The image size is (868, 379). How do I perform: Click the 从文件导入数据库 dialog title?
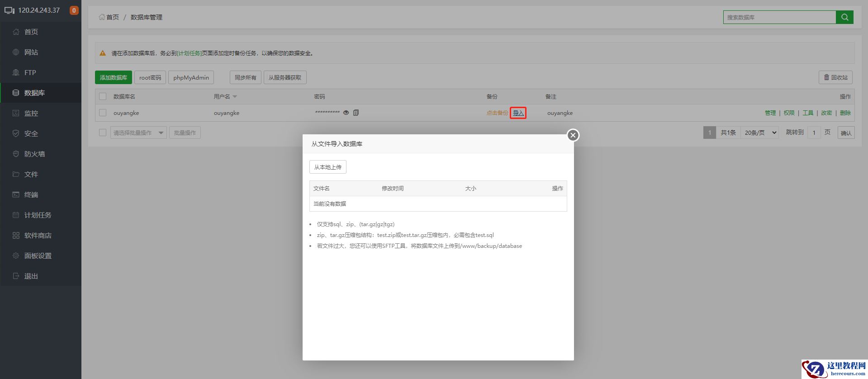337,144
